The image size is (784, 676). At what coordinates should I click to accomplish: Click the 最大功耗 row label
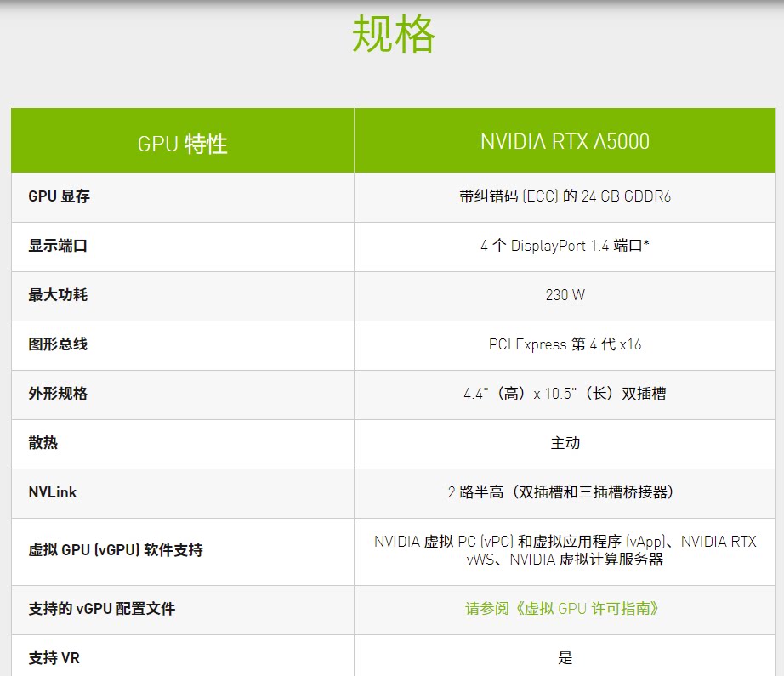coord(58,294)
